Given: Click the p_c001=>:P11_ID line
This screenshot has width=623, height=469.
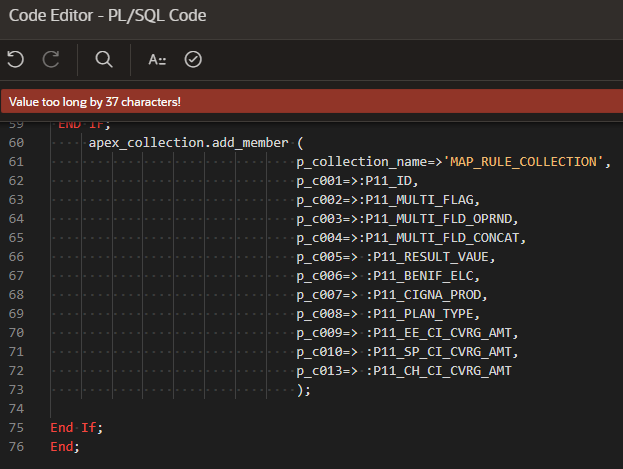Looking at the screenshot, I should tap(357, 181).
